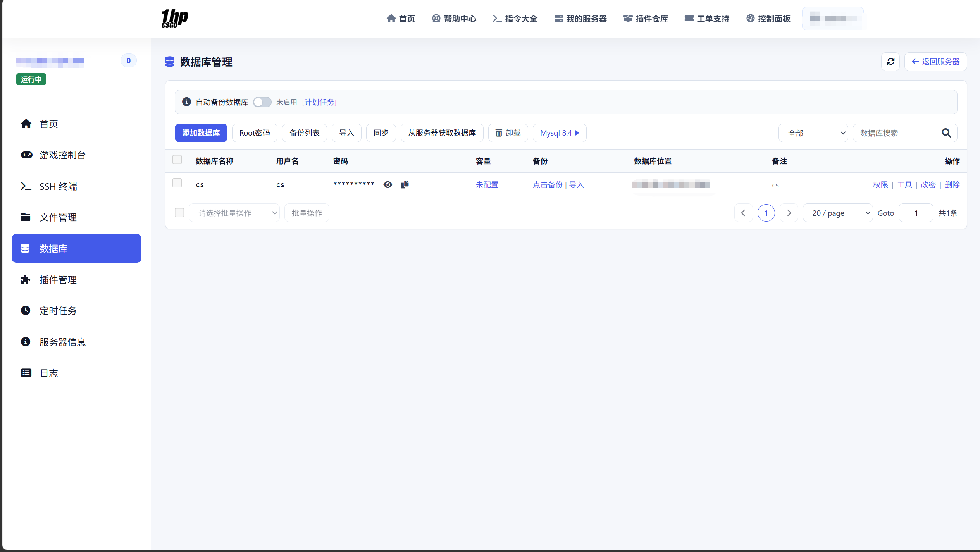Click the Root密码 button
The image size is (980, 552).
(255, 133)
